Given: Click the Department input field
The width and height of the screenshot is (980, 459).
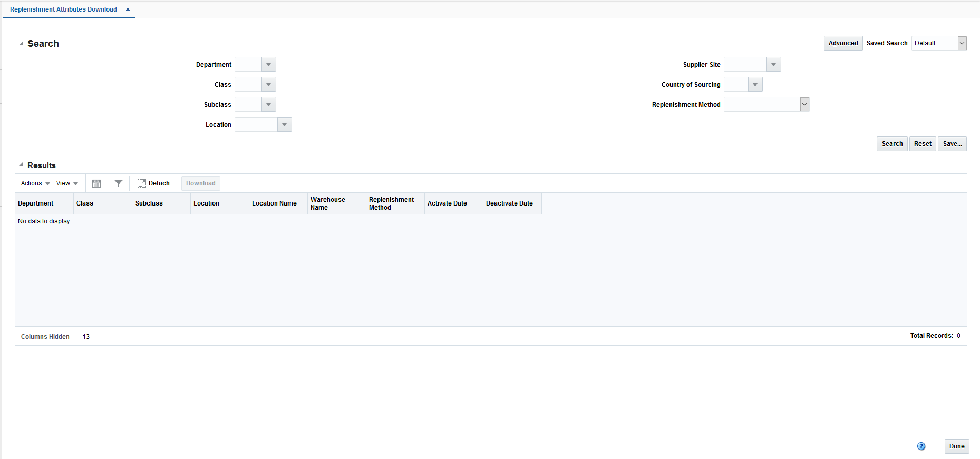Looking at the screenshot, I should pos(248,65).
